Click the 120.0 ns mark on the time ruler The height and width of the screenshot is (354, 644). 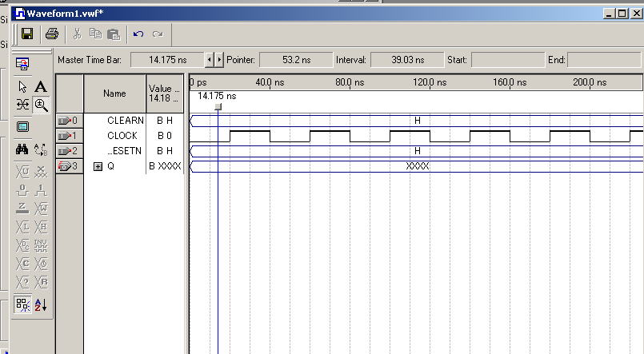[430, 82]
